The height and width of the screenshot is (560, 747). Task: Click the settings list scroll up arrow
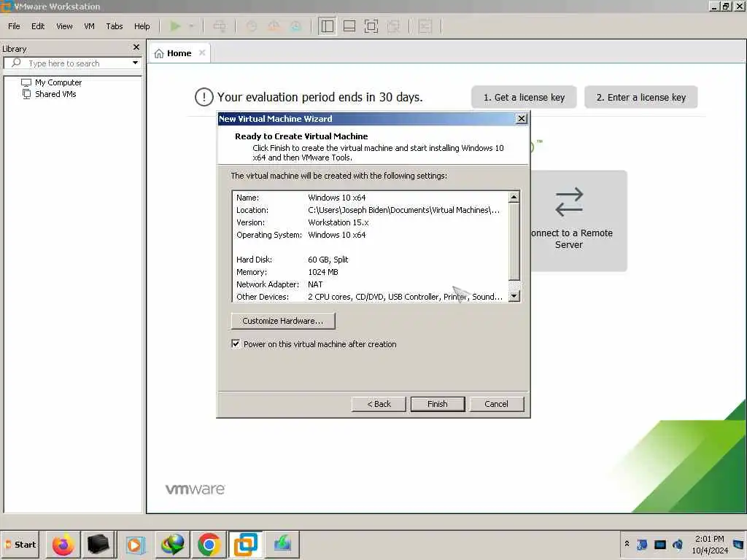[514, 197]
